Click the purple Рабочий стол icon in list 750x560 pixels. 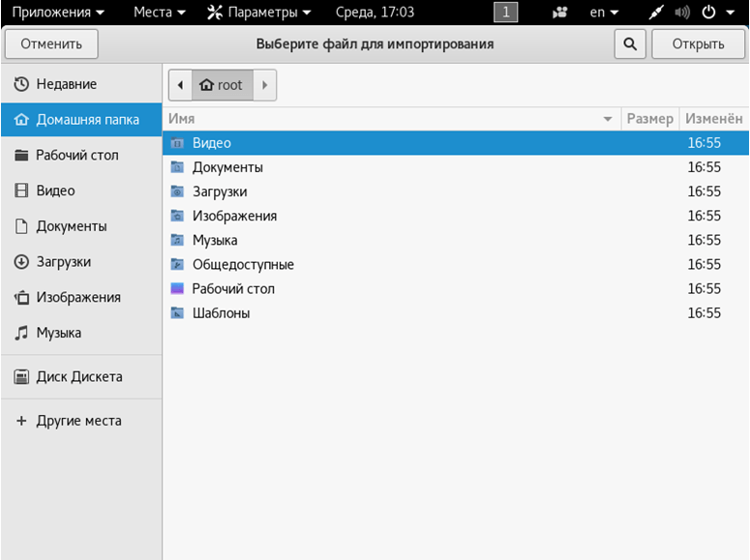177,288
